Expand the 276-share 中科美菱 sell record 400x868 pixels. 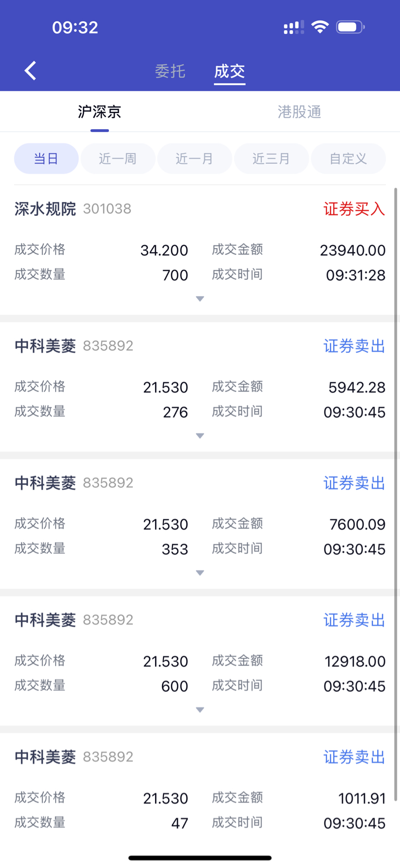200,436
